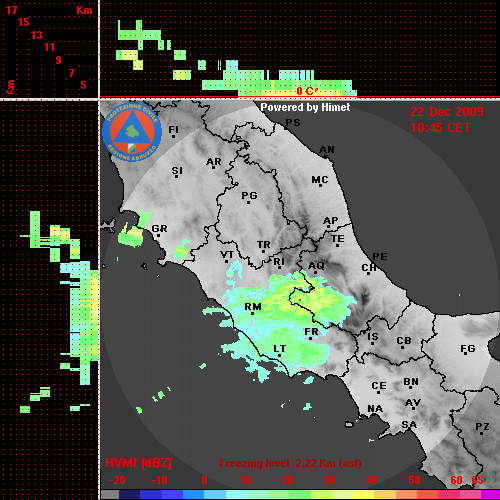This screenshot has height=500, width=500.
Task: Click the "65" value on the dBZ scale
Action: 477,480
